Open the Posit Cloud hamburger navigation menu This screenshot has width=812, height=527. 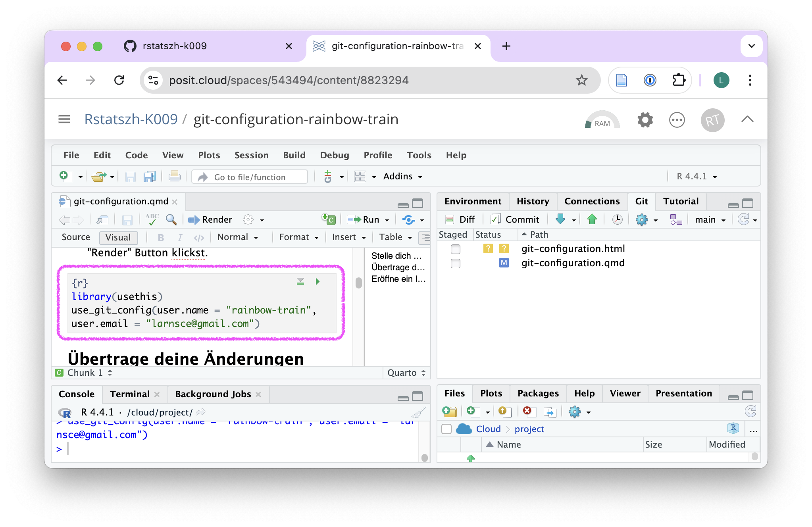point(64,119)
